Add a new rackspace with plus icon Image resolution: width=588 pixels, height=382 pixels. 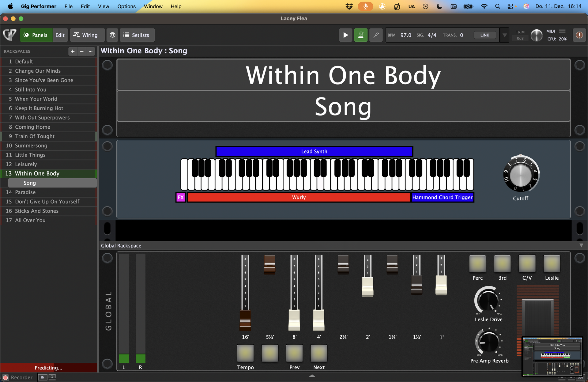pos(73,51)
